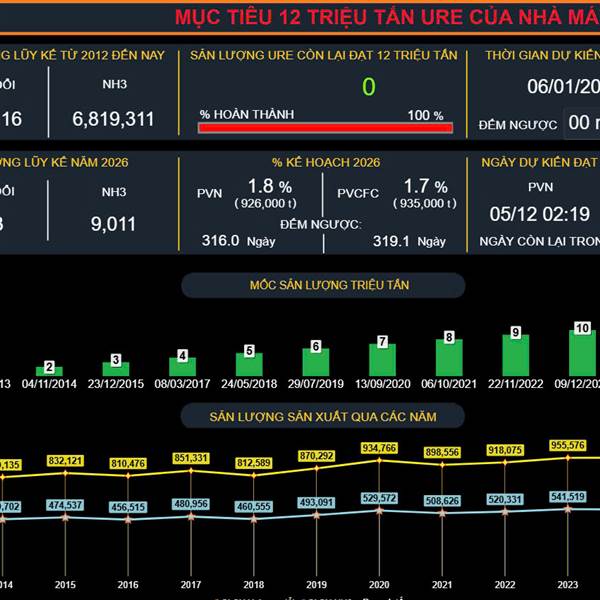The width and height of the screenshot is (600, 600).
Task: Click the green remaining output value 0
Action: 369,87
